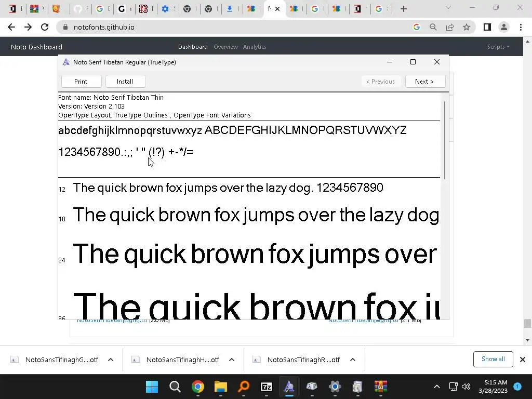532x399 pixels.
Task: Open Chrome from the taskbar
Action: (x=198, y=387)
